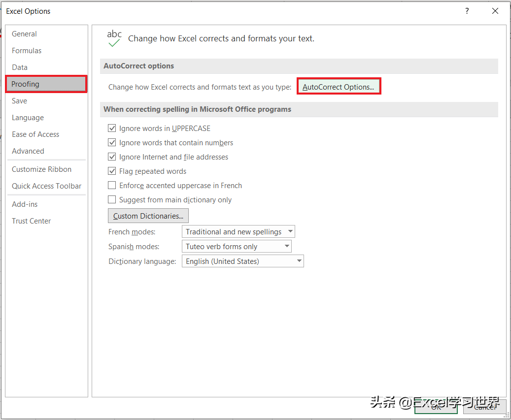This screenshot has width=511, height=420.
Task: Click the abc proofing checkmark icon
Action: 114,38
